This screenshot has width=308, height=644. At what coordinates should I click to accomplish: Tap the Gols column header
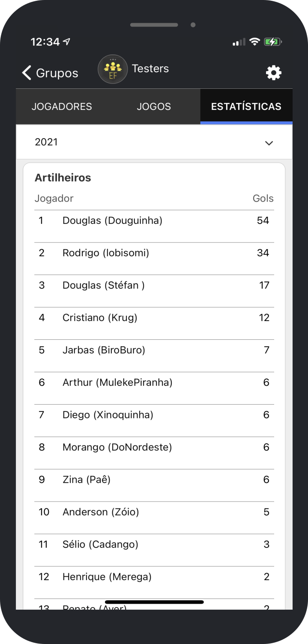[263, 198]
